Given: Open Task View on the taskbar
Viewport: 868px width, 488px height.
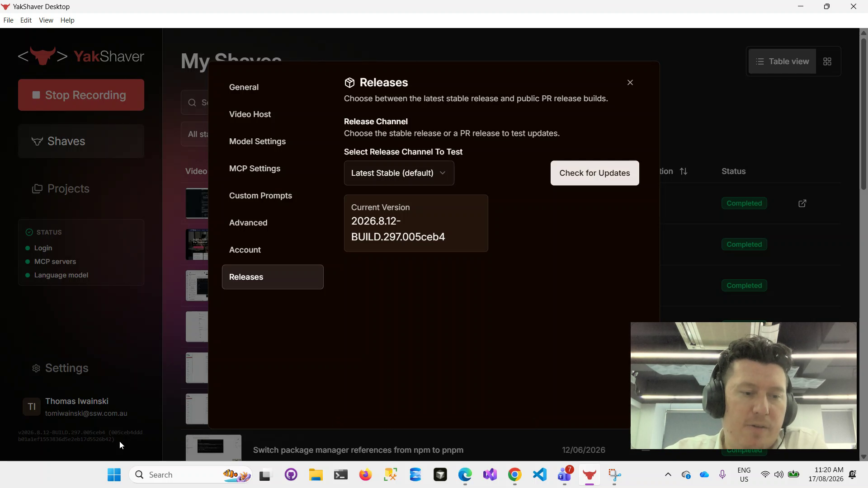Looking at the screenshot, I should tap(265, 475).
